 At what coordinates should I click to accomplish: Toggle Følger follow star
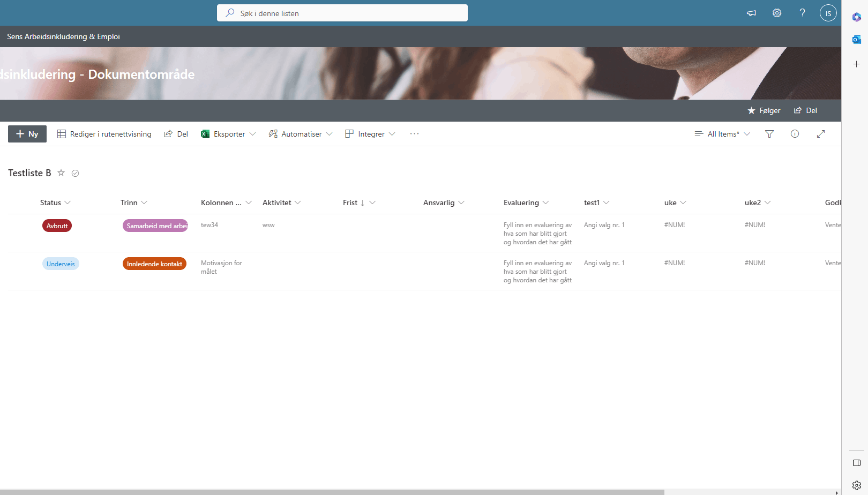click(764, 110)
